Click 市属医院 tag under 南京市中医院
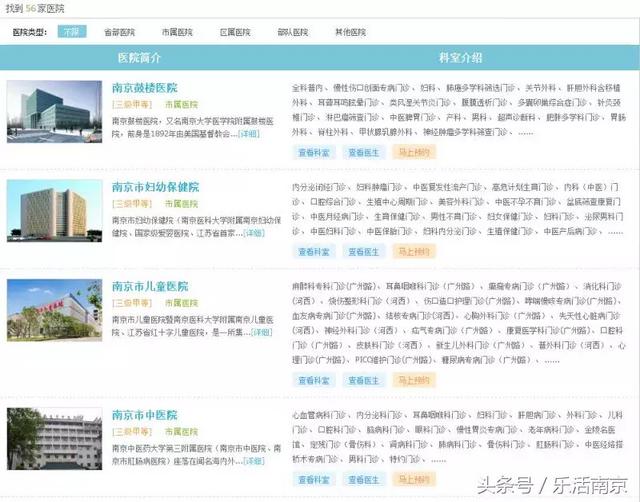 point(181,432)
